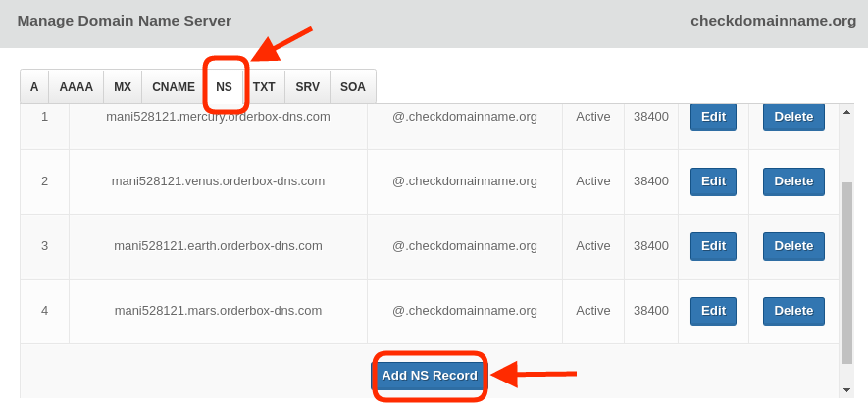Edit the mars nameserver record
868x409 pixels.
[x=714, y=311]
